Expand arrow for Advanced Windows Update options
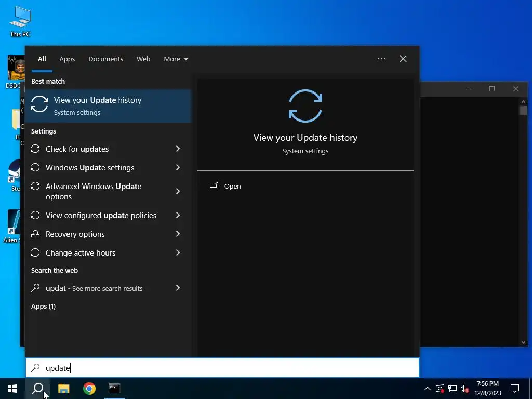Screen dimensions: 532x399 click(x=178, y=191)
